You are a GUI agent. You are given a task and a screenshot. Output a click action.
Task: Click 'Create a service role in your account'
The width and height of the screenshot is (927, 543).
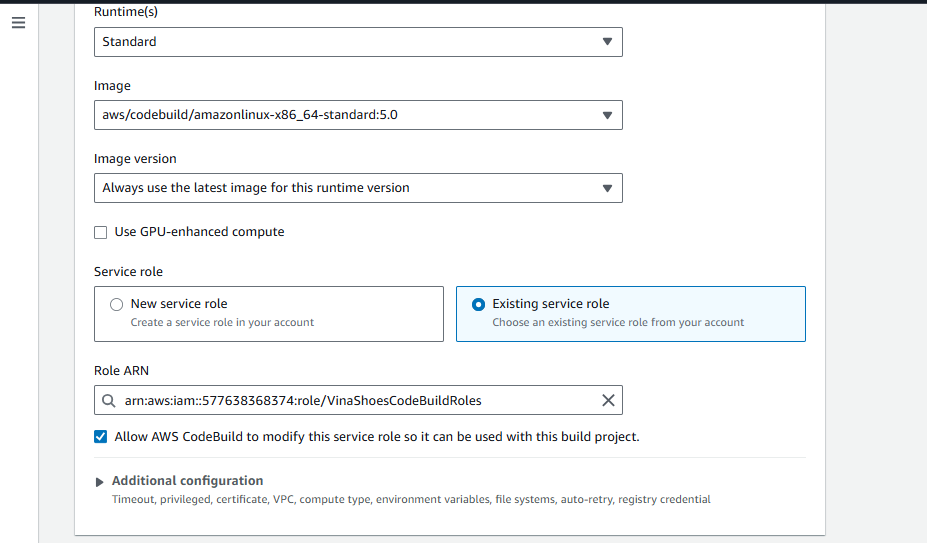tap(222, 323)
